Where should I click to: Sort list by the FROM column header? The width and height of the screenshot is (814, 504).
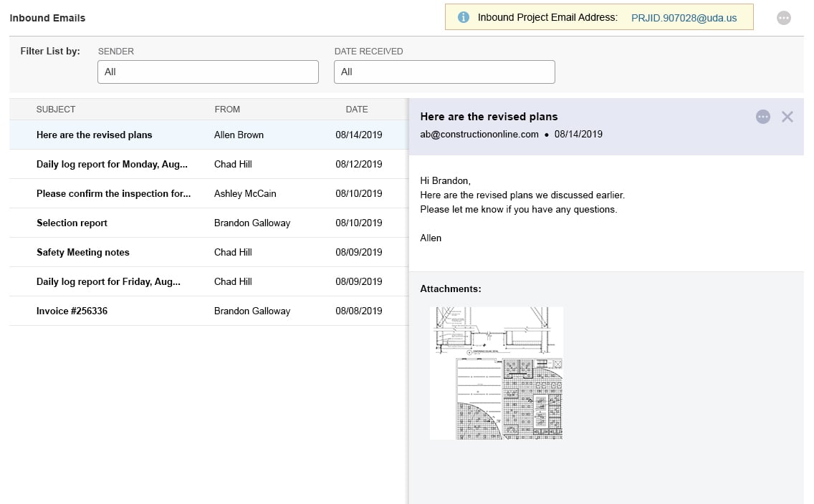(227, 109)
